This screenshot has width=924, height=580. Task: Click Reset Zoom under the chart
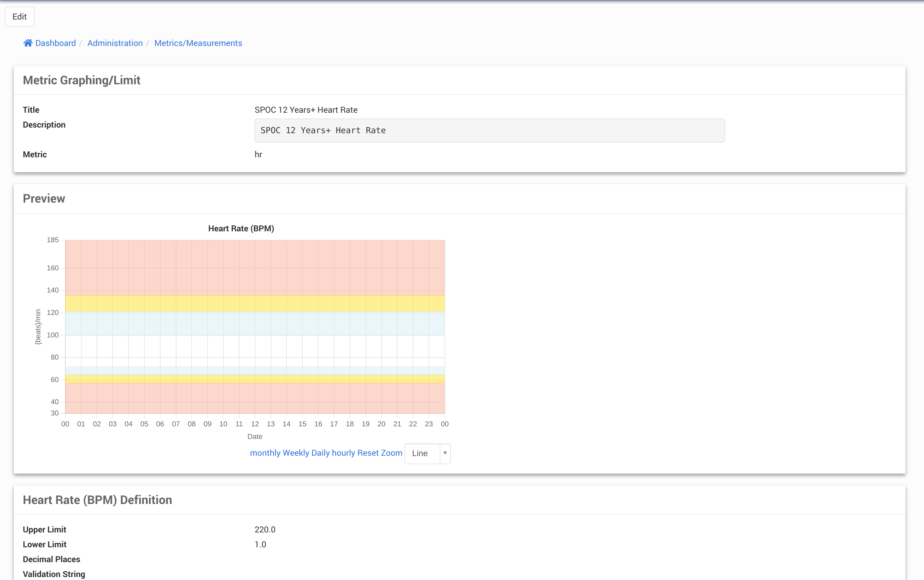(379, 453)
